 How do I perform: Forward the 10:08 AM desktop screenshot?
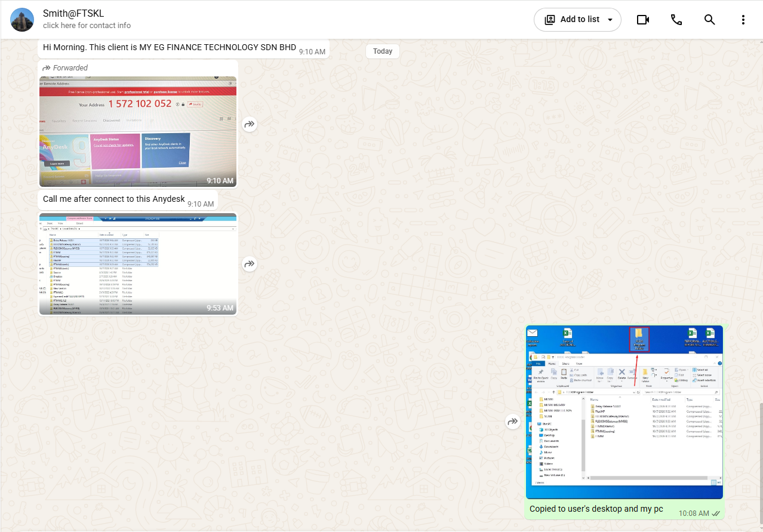coord(513,422)
